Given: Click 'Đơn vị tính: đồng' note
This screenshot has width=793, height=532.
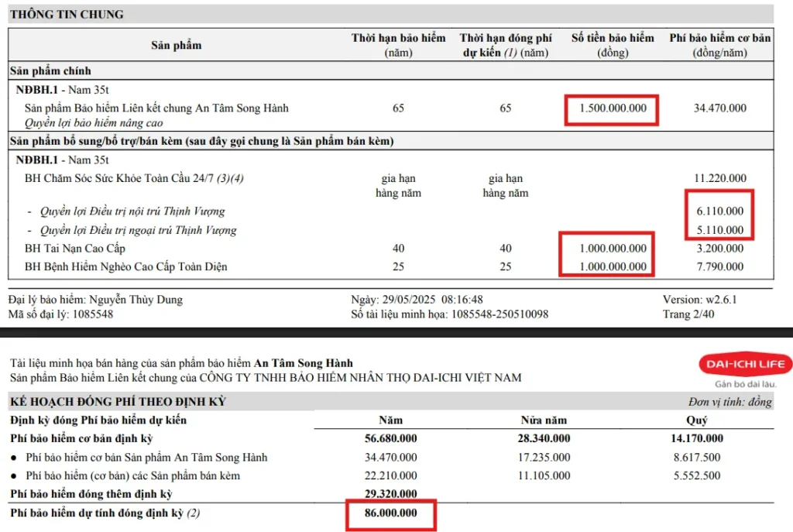Looking at the screenshot, I should (729, 402).
